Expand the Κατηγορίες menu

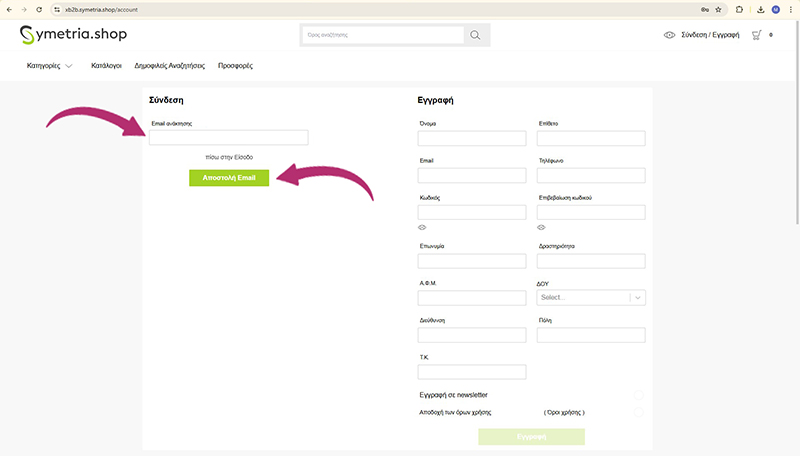click(49, 65)
